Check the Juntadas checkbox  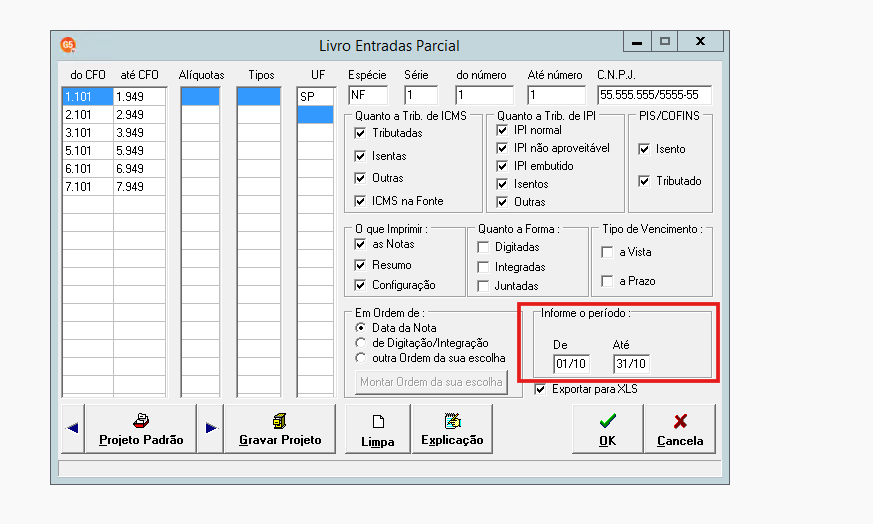click(x=483, y=286)
